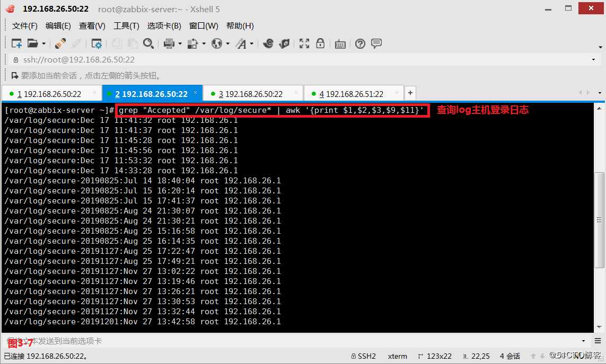
Task: Expand the compose bar target dropdown
Action: [583, 341]
